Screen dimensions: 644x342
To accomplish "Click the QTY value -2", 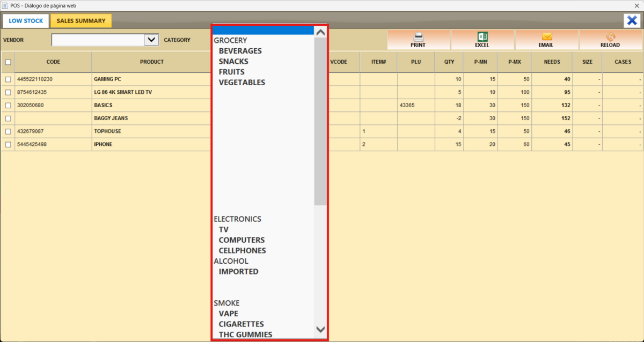I will 458,118.
